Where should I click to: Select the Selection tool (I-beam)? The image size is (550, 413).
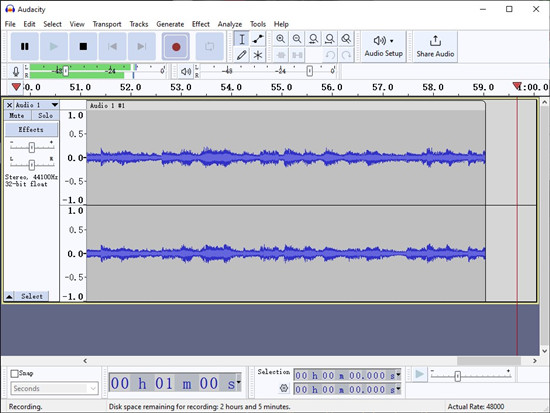tap(242, 39)
